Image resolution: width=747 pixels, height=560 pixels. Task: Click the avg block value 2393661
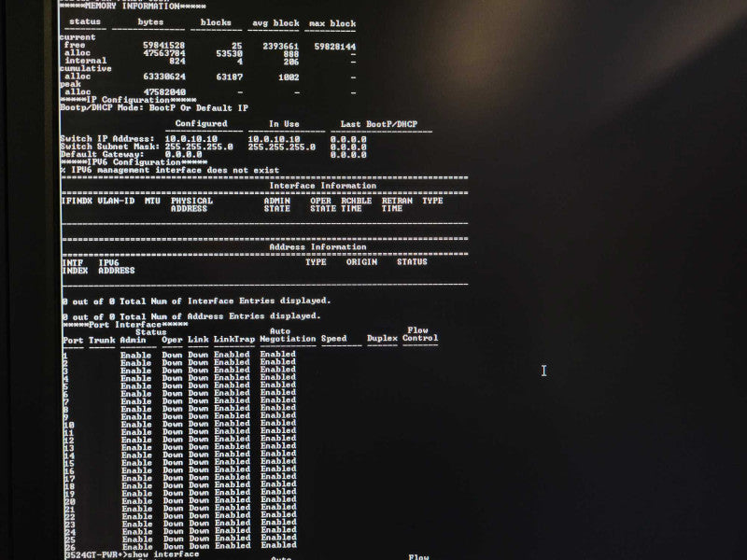tap(281, 46)
